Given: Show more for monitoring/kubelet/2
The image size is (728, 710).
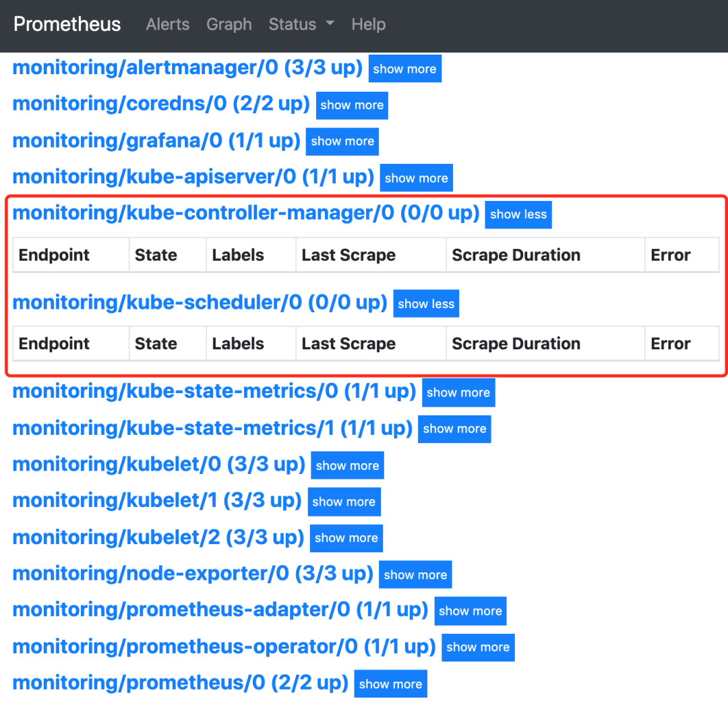Looking at the screenshot, I should tap(346, 538).
